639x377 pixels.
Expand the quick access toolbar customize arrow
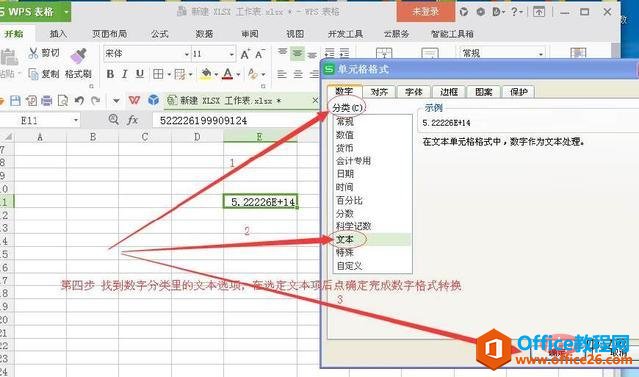point(116,100)
